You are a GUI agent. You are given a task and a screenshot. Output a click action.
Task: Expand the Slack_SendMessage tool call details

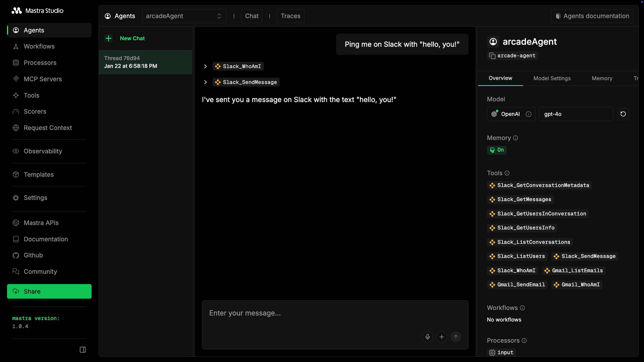coord(205,82)
